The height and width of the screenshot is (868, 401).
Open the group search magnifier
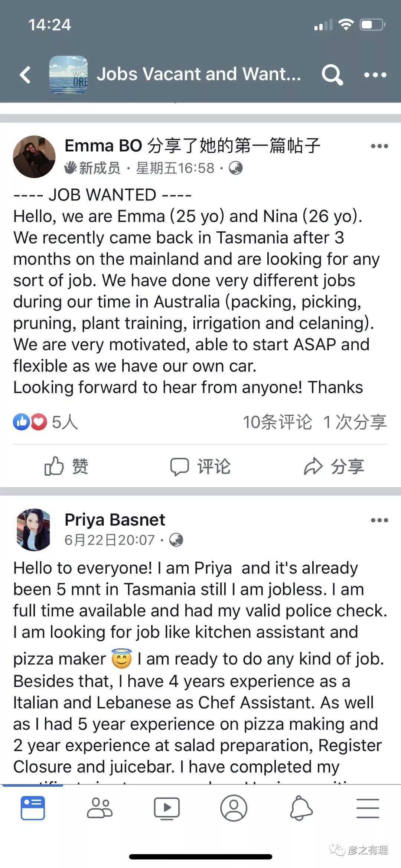(332, 75)
